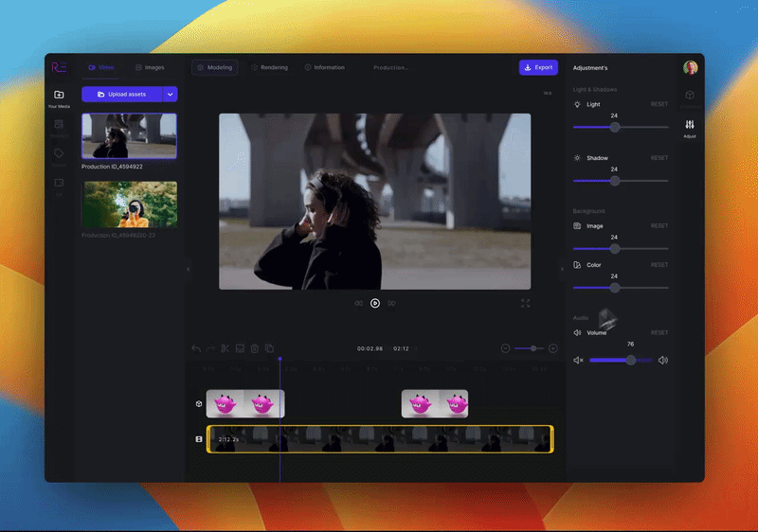Viewport: 758px width, 532px height.
Task: Select the Production ID_4594922 video thumbnail
Action: pos(129,136)
